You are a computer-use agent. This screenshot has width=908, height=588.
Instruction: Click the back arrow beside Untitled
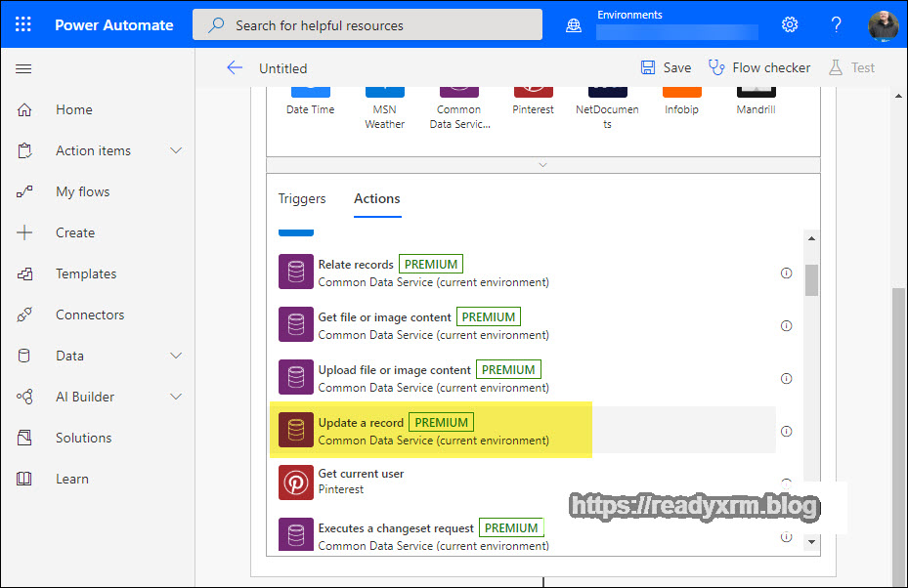(x=235, y=67)
